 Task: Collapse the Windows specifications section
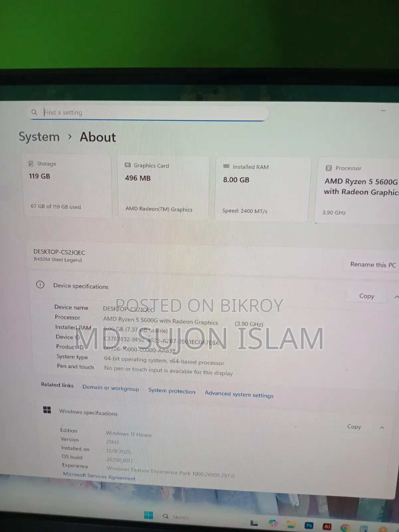[382, 428]
